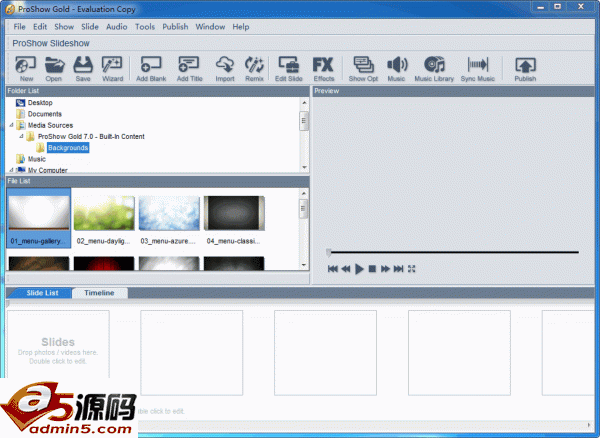Click Folder List scroll up arrow

304,103
